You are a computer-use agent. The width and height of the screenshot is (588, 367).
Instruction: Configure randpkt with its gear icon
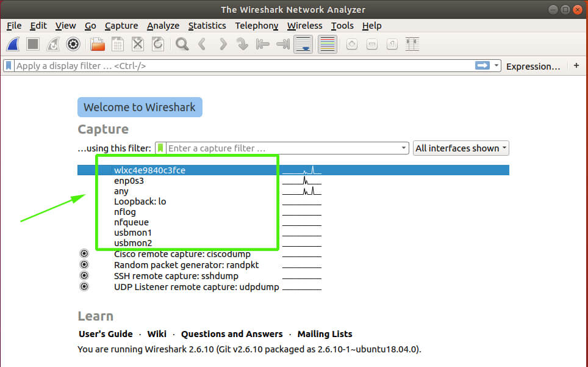point(84,264)
